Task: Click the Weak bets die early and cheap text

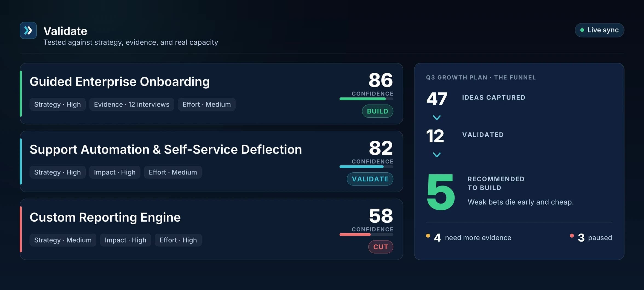Action: tap(521, 202)
